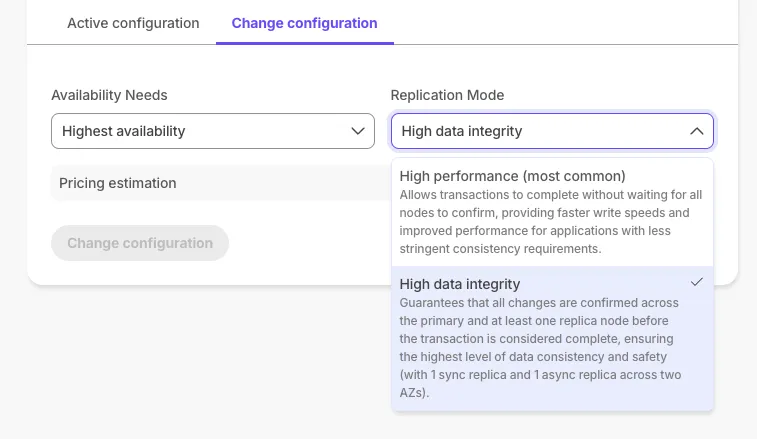Click the Replication Mode label
The image size is (757, 439).
pos(447,95)
